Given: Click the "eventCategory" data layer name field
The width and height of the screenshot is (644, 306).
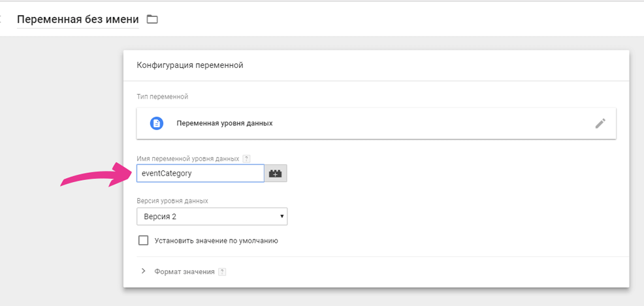Looking at the screenshot, I should tap(200, 174).
